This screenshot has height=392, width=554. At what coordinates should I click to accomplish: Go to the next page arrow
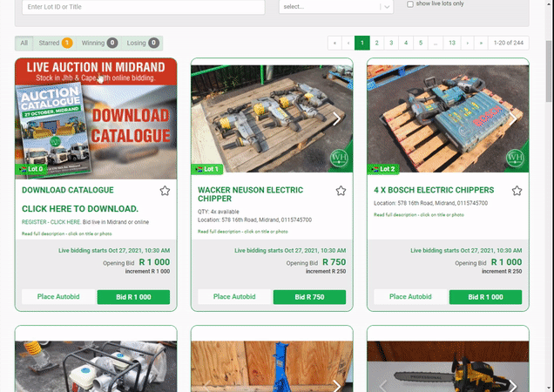(467, 42)
